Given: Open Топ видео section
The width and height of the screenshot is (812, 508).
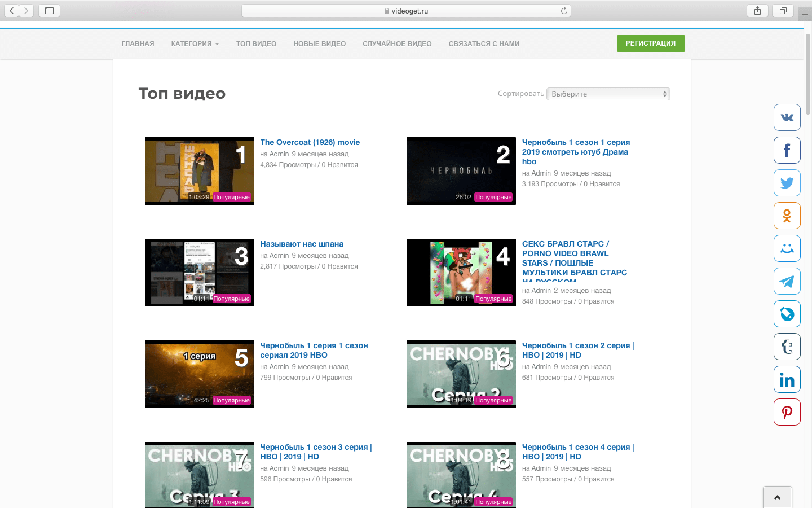Looking at the screenshot, I should pos(256,43).
